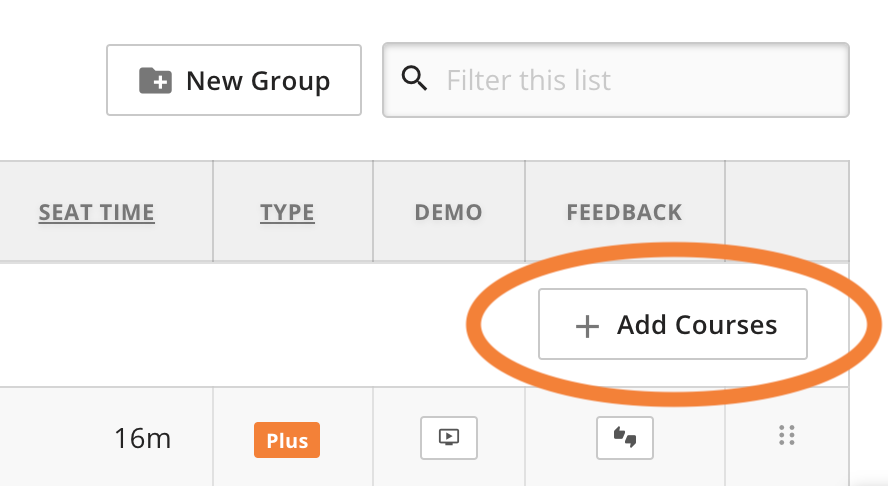Screen dimensions: 888x486
Task: Click the magnifying glass search icon
Action: click(414, 78)
